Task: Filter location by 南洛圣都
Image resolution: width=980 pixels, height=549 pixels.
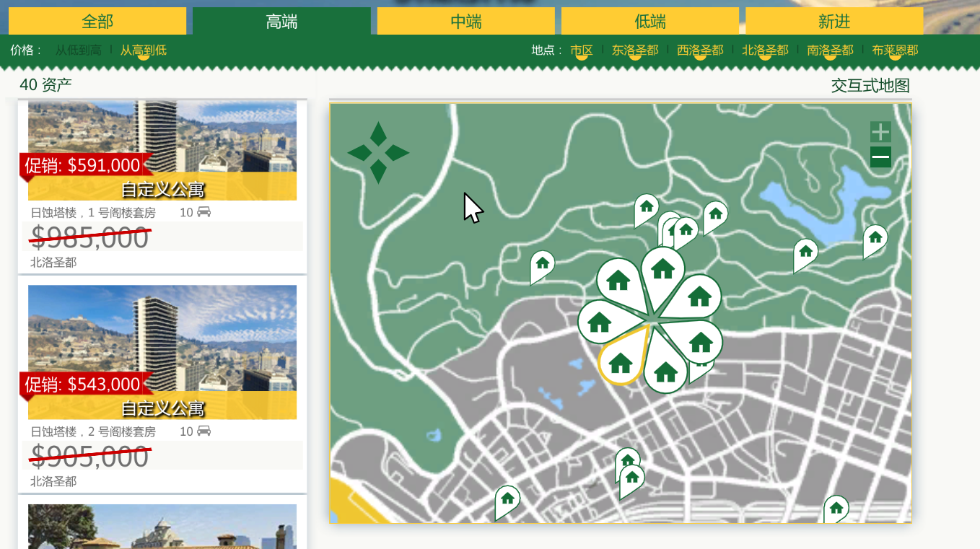Action: pos(830,50)
